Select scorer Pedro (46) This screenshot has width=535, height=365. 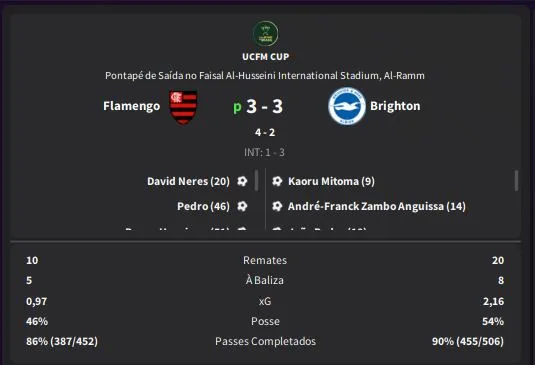(203, 206)
